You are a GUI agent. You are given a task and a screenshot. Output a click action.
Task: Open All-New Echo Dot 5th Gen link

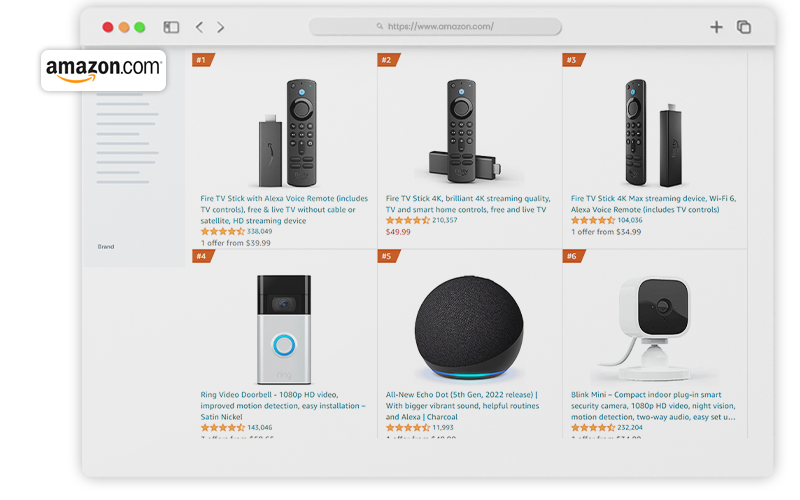(x=462, y=406)
